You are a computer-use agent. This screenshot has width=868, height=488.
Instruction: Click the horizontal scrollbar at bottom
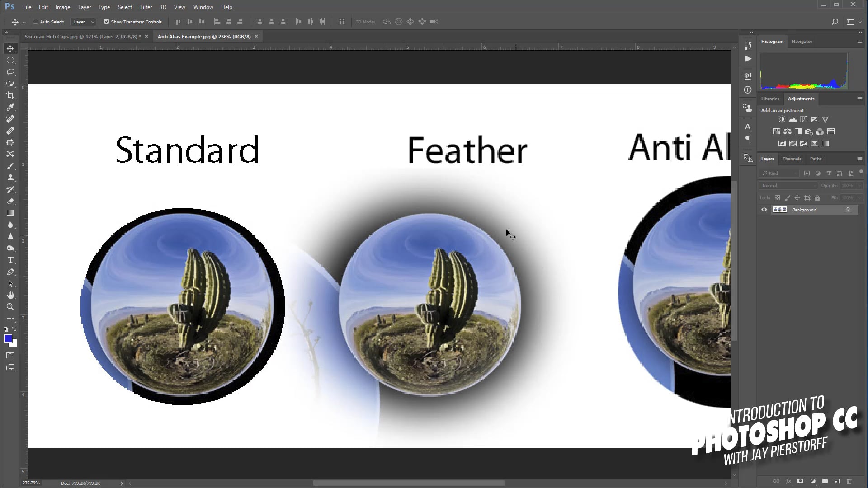coord(408,483)
